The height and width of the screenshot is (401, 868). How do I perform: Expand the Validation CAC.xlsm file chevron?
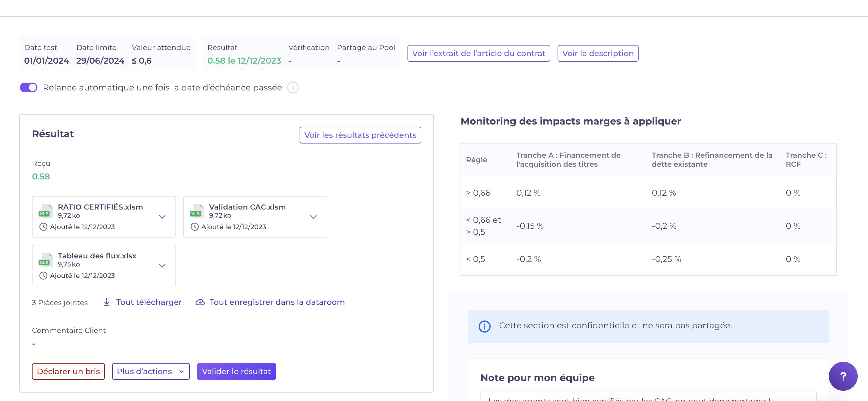[x=313, y=217]
